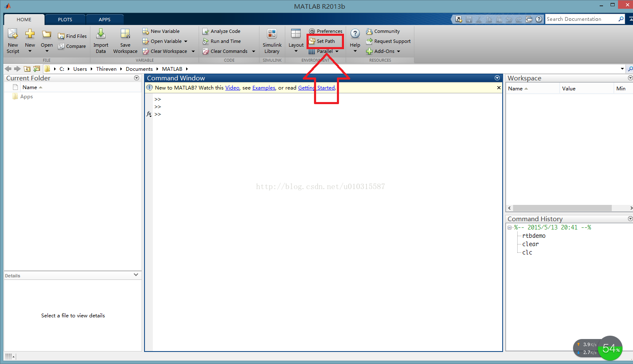Open Preferences settings
The width and height of the screenshot is (633, 364).
point(326,31)
